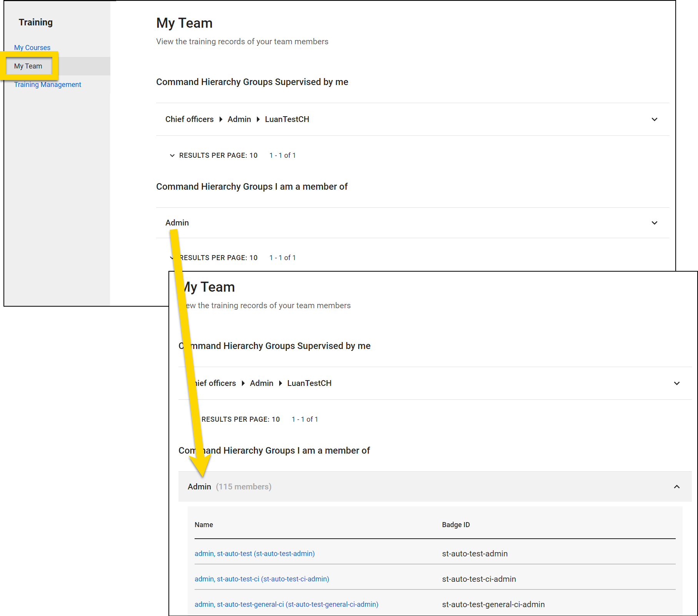Open member st-auto-test-admin record
The image size is (698, 616).
[254, 553]
